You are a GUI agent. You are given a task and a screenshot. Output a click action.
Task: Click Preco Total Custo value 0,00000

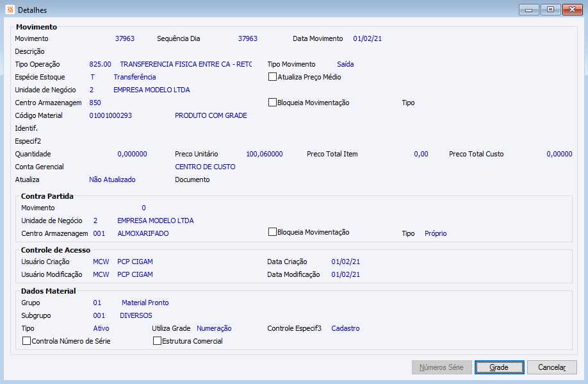click(x=559, y=154)
